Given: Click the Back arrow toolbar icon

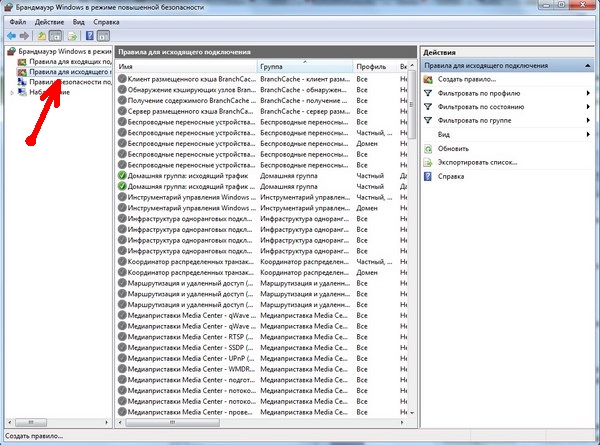Looking at the screenshot, I should point(11,36).
